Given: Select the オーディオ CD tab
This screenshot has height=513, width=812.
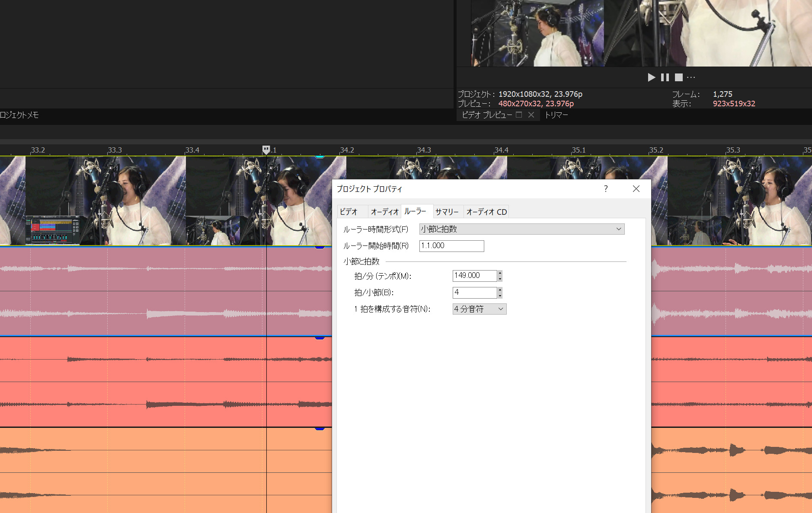Looking at the screenshot, I should click(x=486, y=212).
